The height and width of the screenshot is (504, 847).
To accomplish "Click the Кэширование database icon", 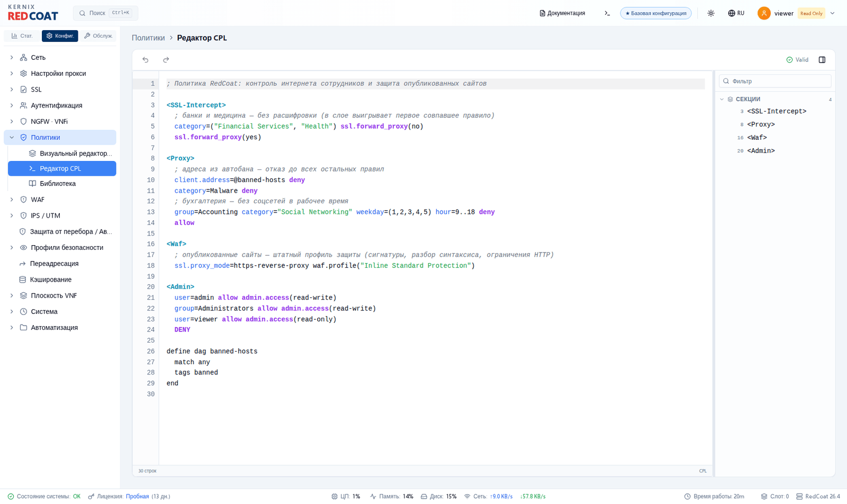I will (22, 280).
